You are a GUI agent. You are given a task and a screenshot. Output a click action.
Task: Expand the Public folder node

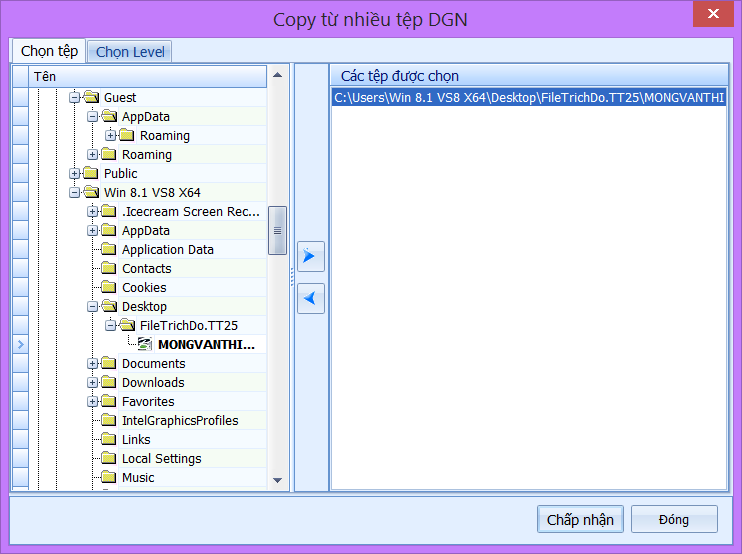tap(75, 174)
